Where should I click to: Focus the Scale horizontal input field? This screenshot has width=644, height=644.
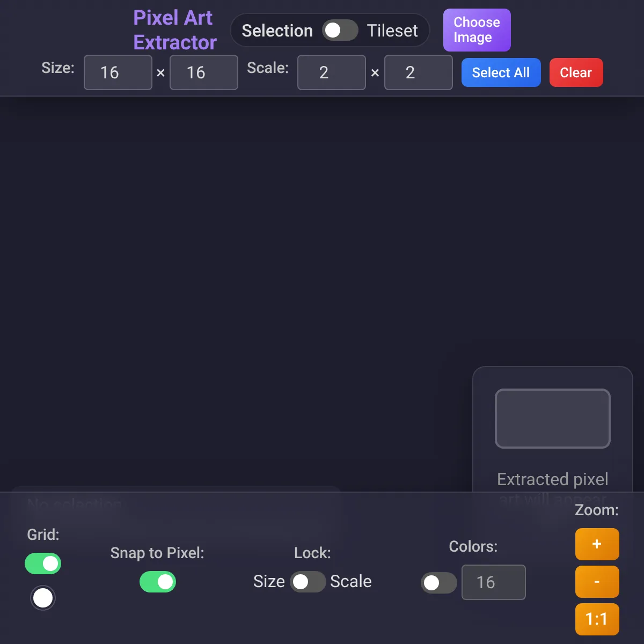click(332, 72)
